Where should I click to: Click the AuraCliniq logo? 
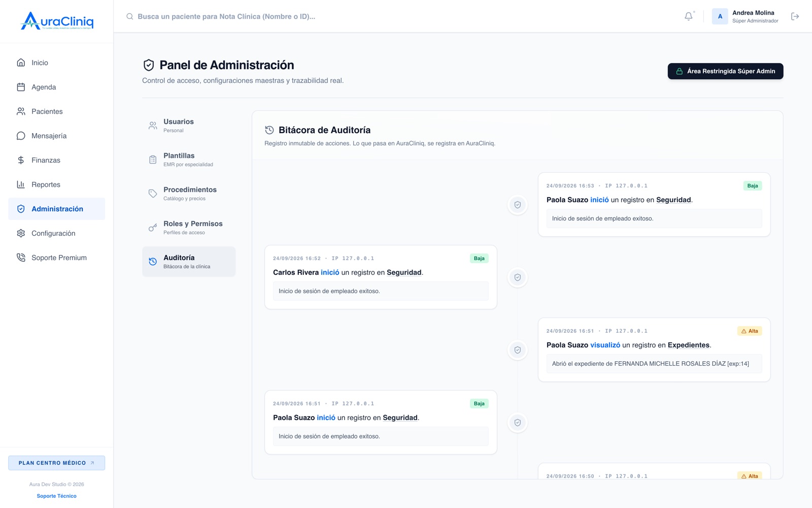[57, 21]
